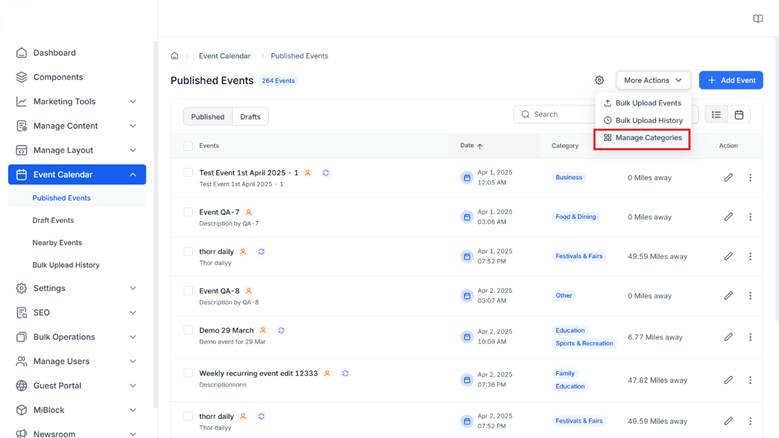This screenshot has height=438, width=779.
Task: Edit Test Event 1st April 2025 pencil icon
Action: click(728, 177)
